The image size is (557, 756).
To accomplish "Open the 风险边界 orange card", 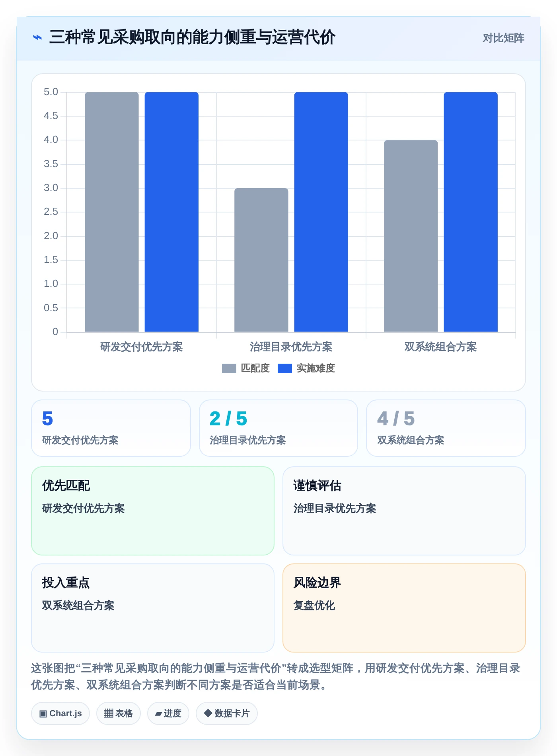I will coord(404,608).
